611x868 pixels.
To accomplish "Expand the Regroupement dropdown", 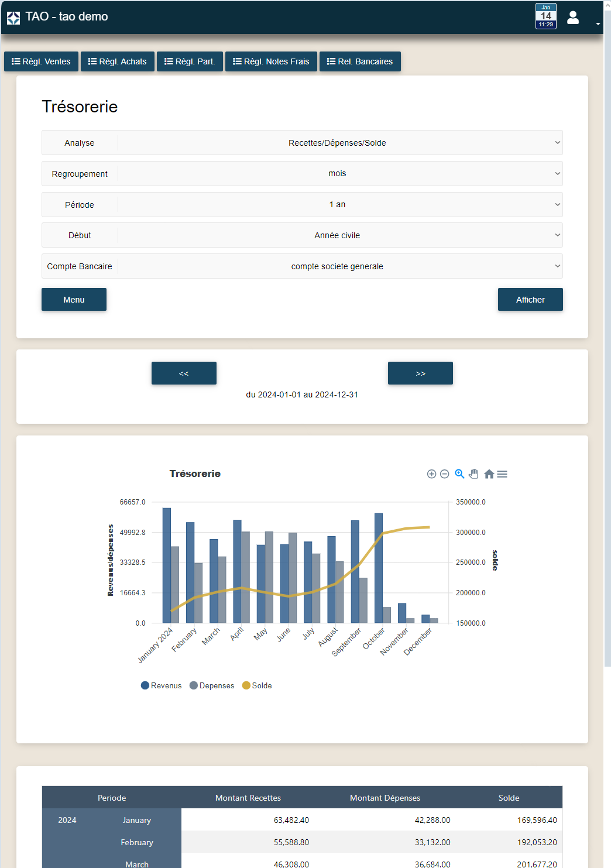I will point(337,174).
